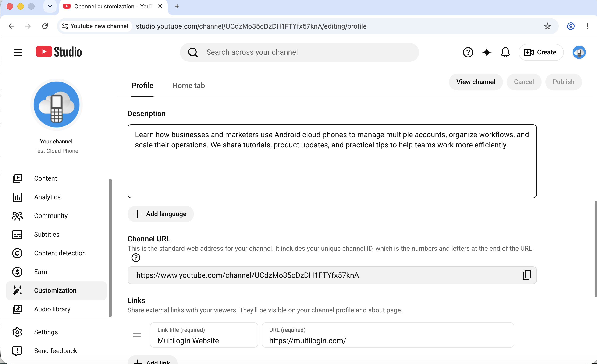Screen dimensions: 597x364
Task: Click the channel URL read-only field
Action: (x=332, y=275)
